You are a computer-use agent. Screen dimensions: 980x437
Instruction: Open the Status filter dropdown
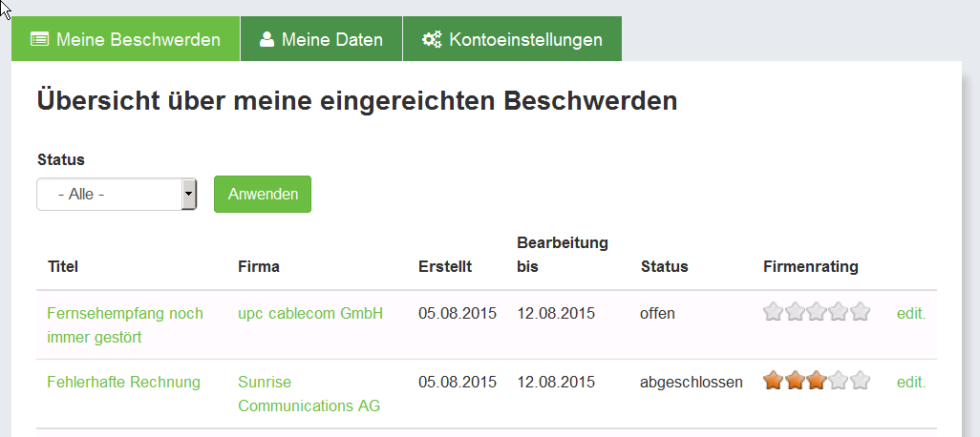[x=117, y=194]
